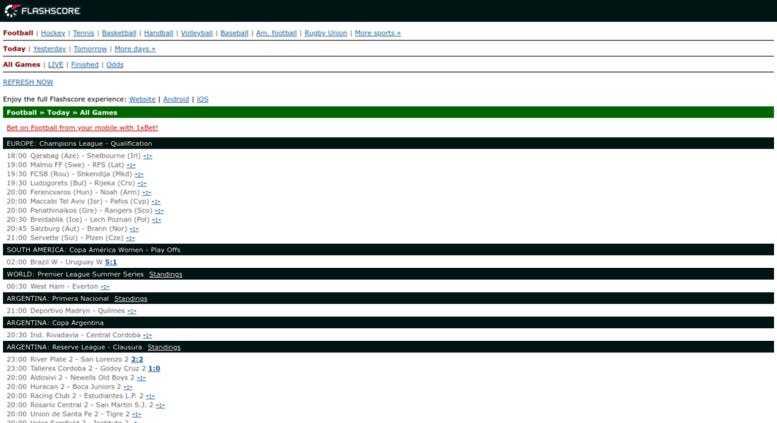
Task: Expand More sports list
Action: click(378, 33)
